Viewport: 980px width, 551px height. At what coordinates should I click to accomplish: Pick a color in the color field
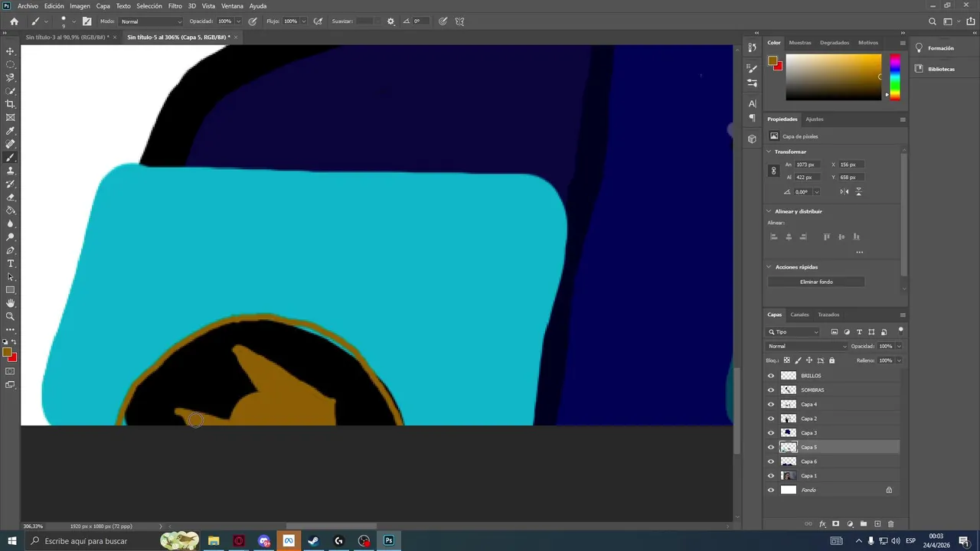click(833, 77)
